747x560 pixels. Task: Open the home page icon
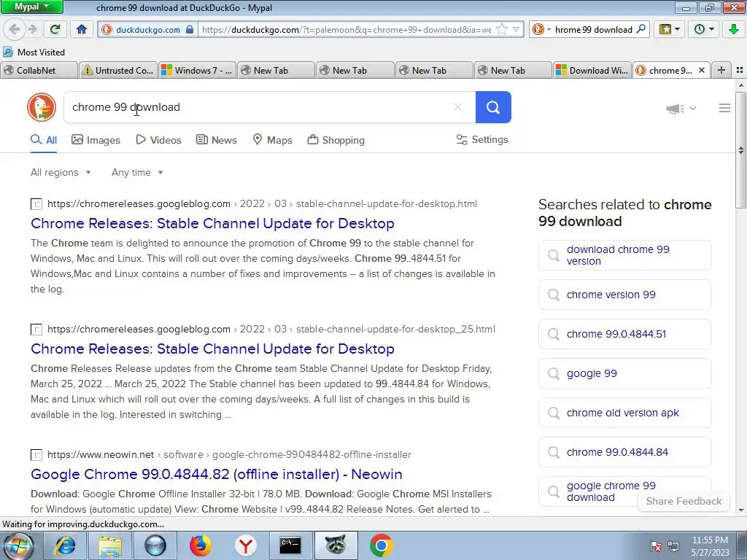[x=82, y=29]
